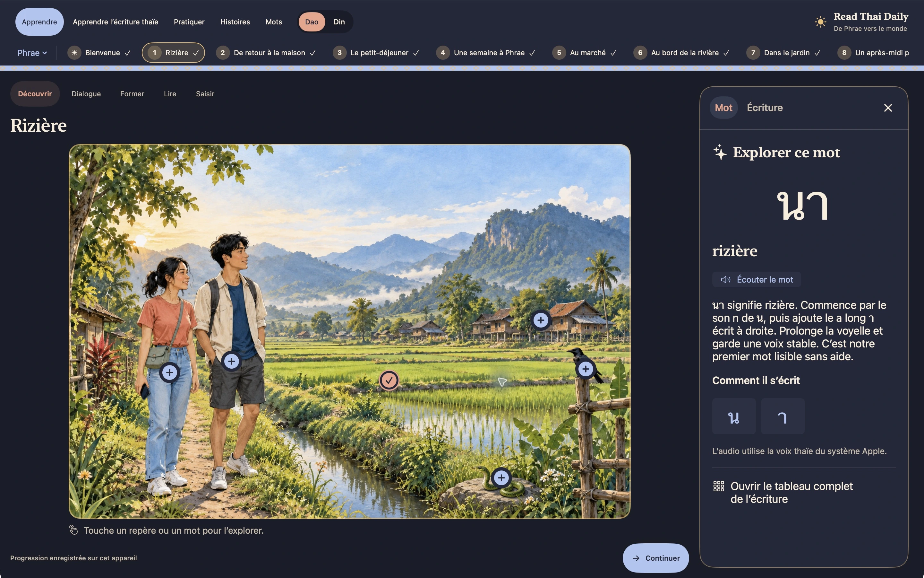Switch to the Din character toggle
The height and width of the screenshot is (578, 924).
point(339,22)
